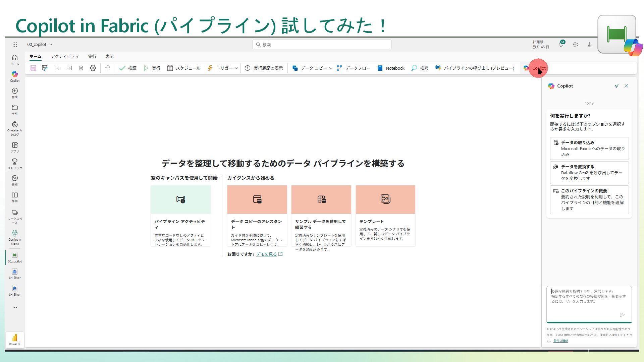Click 検証 (Validate) in toolbar
The height and width of the screenshot is (362, 644).
128,68
